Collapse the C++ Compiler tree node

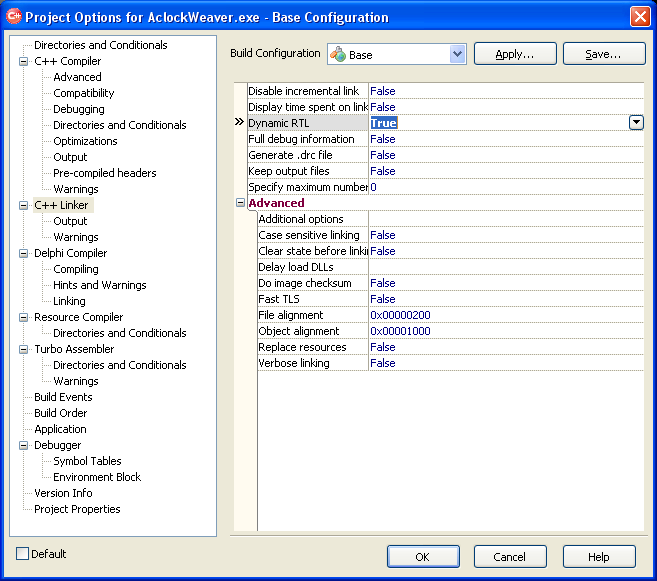pyautogui.click(x=23, y=62)
